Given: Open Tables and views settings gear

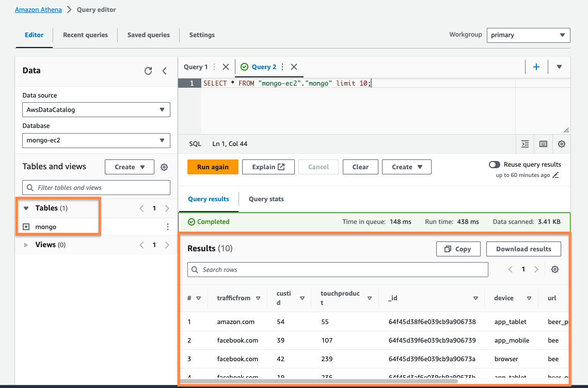Looking at the screenshot, I should [x=164, y=167].
